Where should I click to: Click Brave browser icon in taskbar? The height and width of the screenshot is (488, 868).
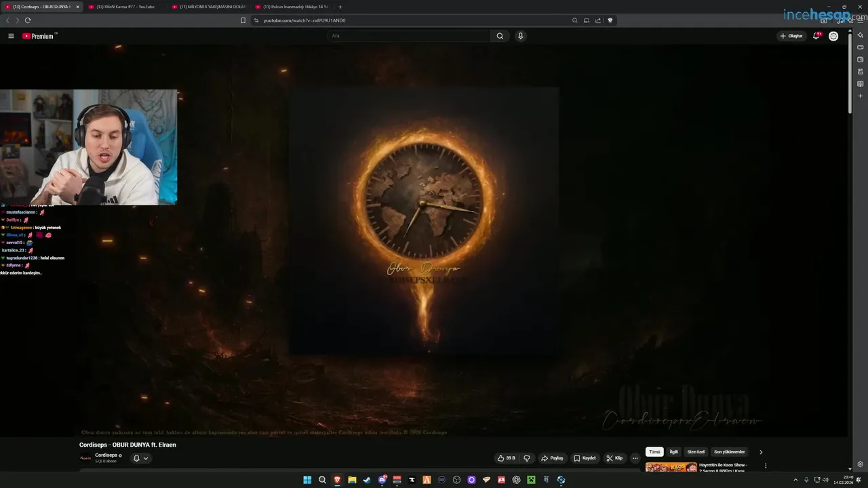(337, 480)
